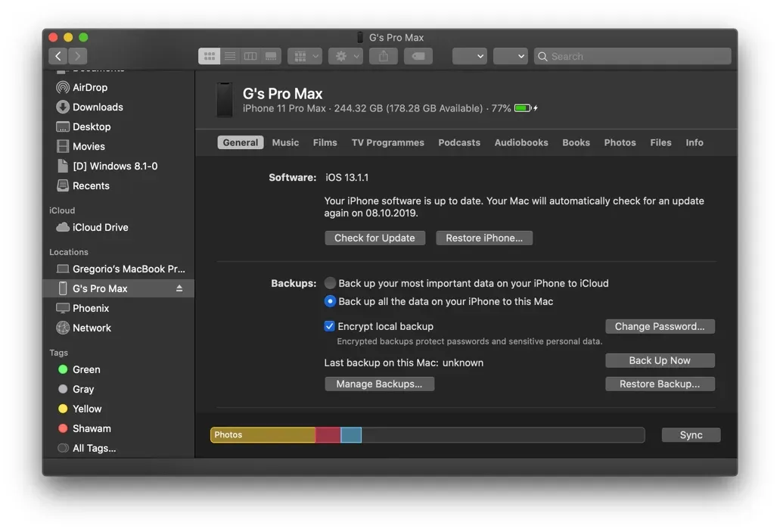Image resolution: width=780 pixels, height=532 pixels.
Task: Open the Tags icon in the toolbar
Action: (418, 55)
